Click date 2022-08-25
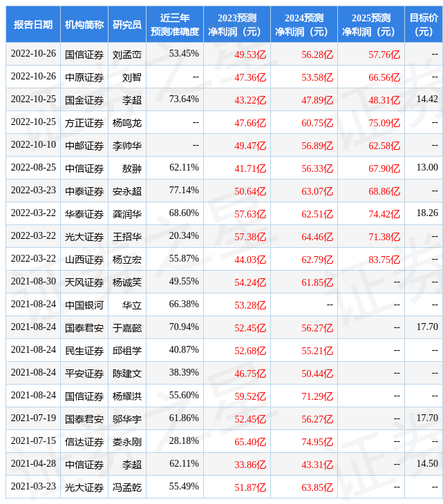Screen dimensions: 443x504 [33, 168]
